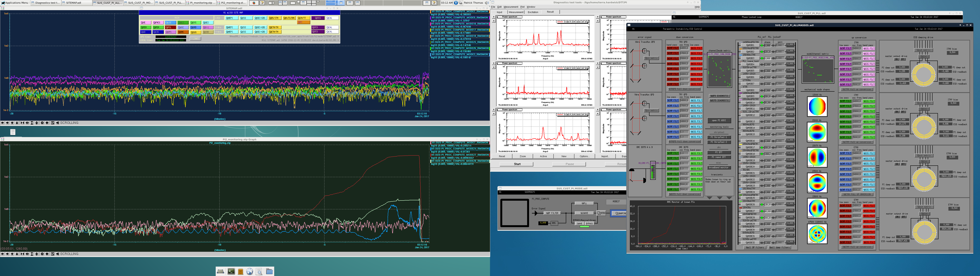The height and width of the screenshot is (276, 980).
Task: Toggle BYPASS in the SUS_CUST_PI_MODE window
Action: tap(589, 223)
